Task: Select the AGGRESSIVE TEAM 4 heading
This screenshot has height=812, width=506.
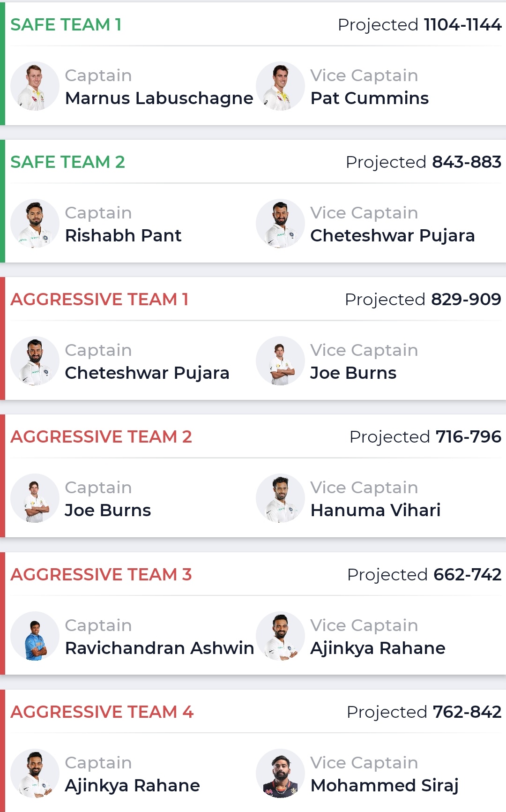Action: click(102, 712)
